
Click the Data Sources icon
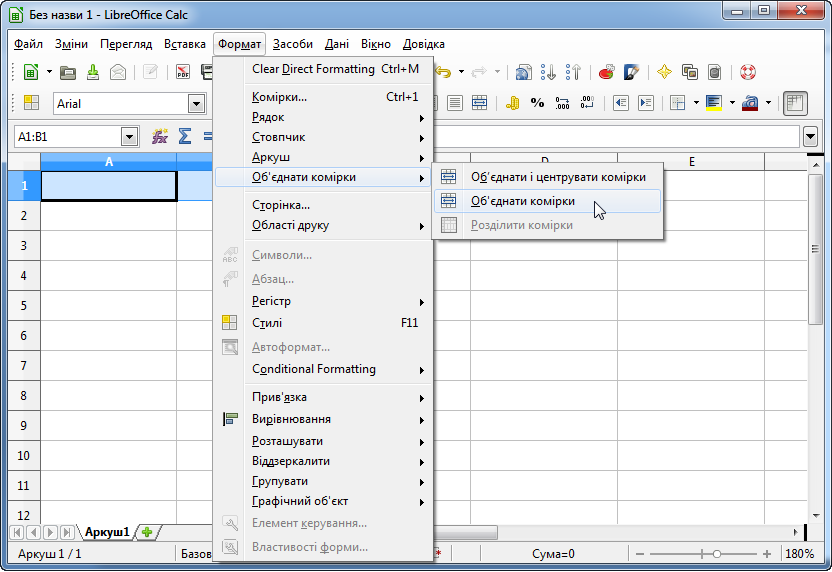click(x=715, y=72)
